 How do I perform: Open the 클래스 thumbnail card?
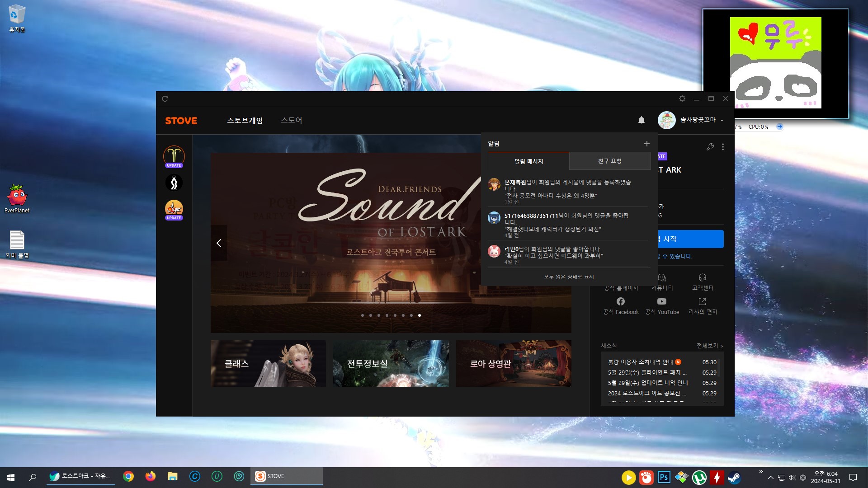(268, 363)
